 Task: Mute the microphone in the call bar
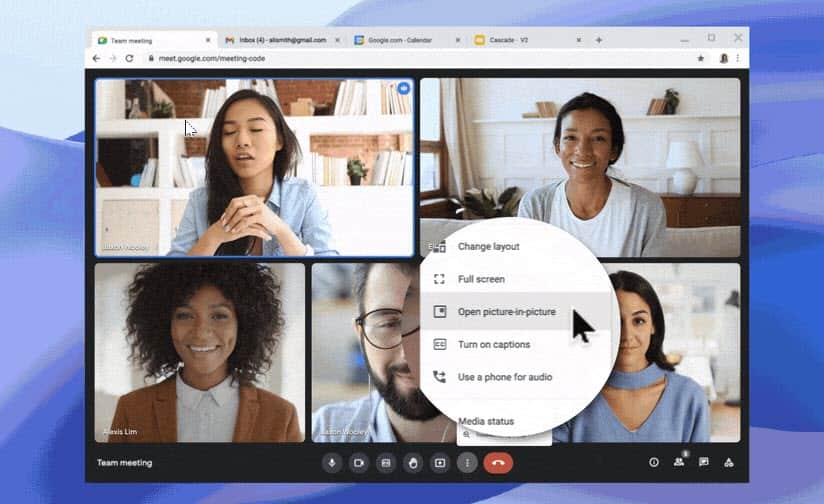[332, 463]
